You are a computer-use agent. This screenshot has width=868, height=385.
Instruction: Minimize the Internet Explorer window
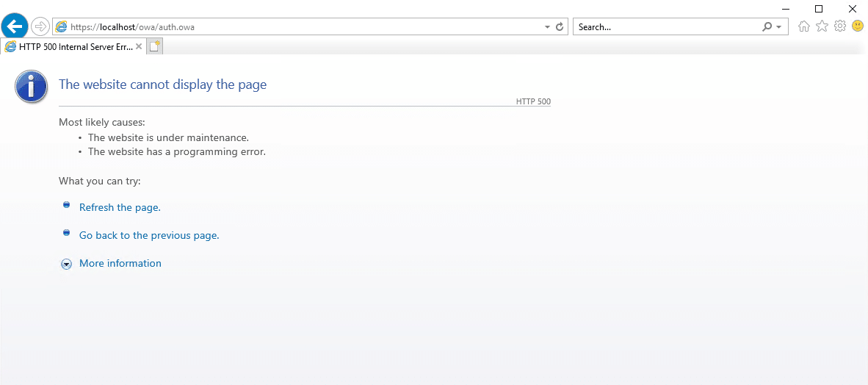[x=785, y=9]
